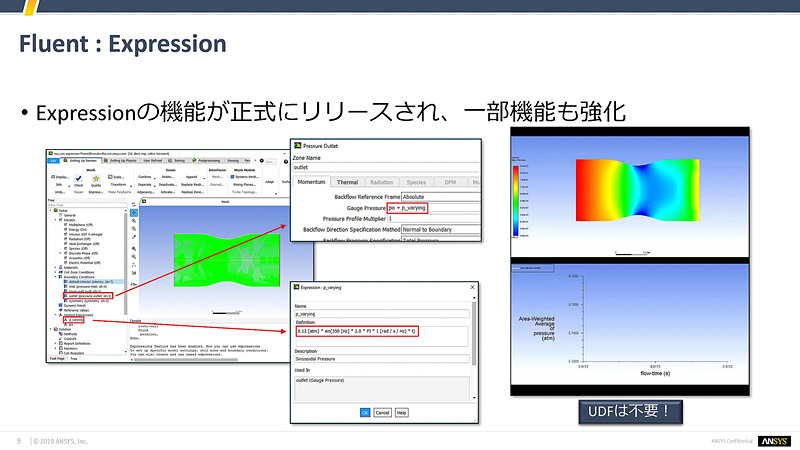
Task: Select inlet (pressure-inlet) in tree
Action: pos(85,287)
